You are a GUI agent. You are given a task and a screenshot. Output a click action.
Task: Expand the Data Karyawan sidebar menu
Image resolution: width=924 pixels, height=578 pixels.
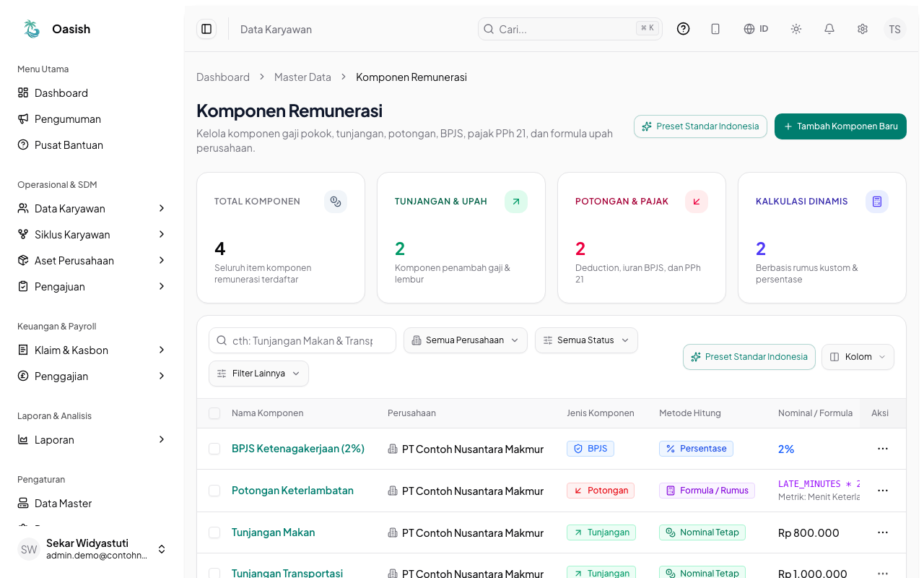tap(92, 208)
